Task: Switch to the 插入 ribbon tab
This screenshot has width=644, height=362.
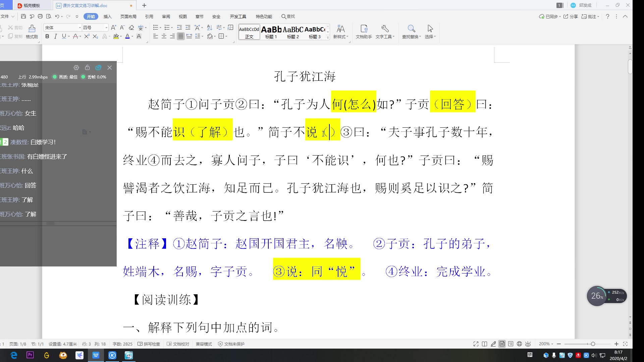Action: 107,16
